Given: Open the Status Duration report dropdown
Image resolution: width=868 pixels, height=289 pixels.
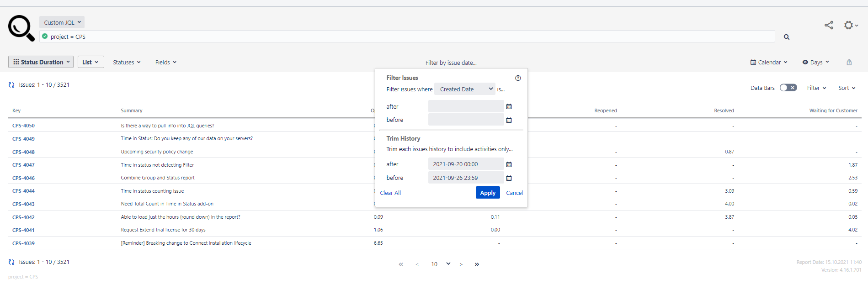Looking at the screenshot, I should click(41, 62).
